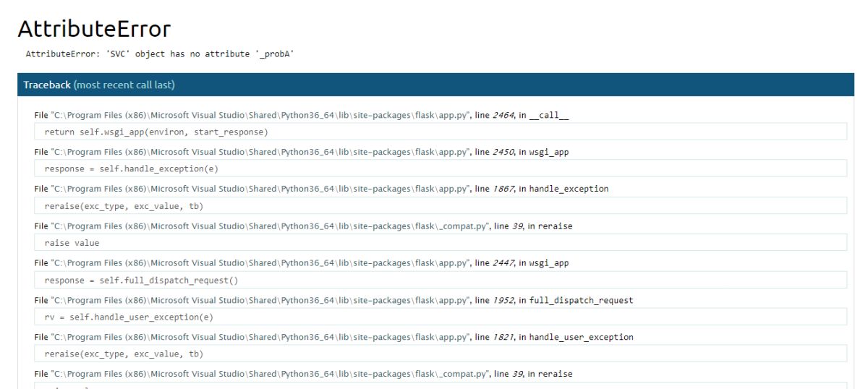Viewport: 868px width, 389px height.
Task: Click the app.py line 1821 handle_user_exception file entry
Action: 334,337
